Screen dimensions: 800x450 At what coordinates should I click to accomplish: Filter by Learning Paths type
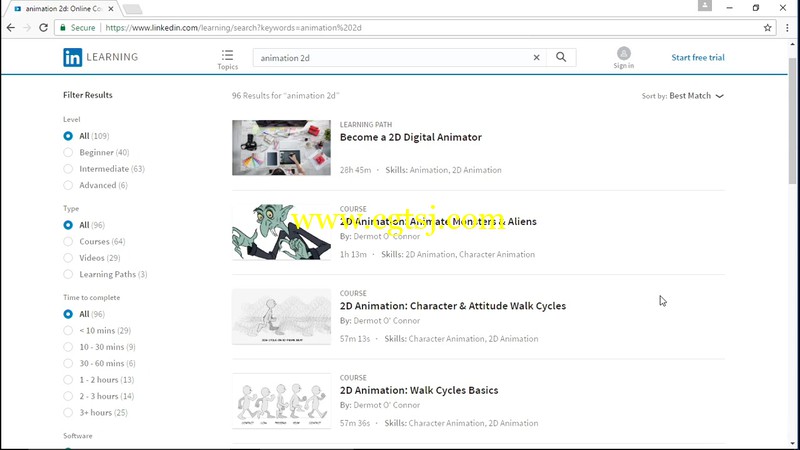[x=68, y=274]
